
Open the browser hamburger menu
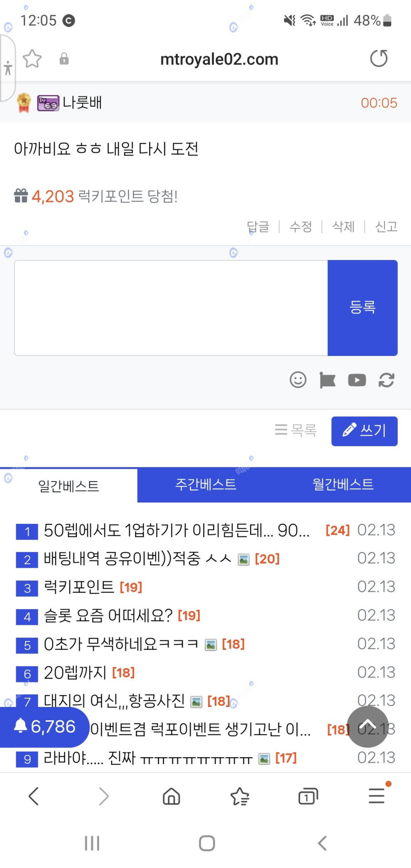(377, 796)
